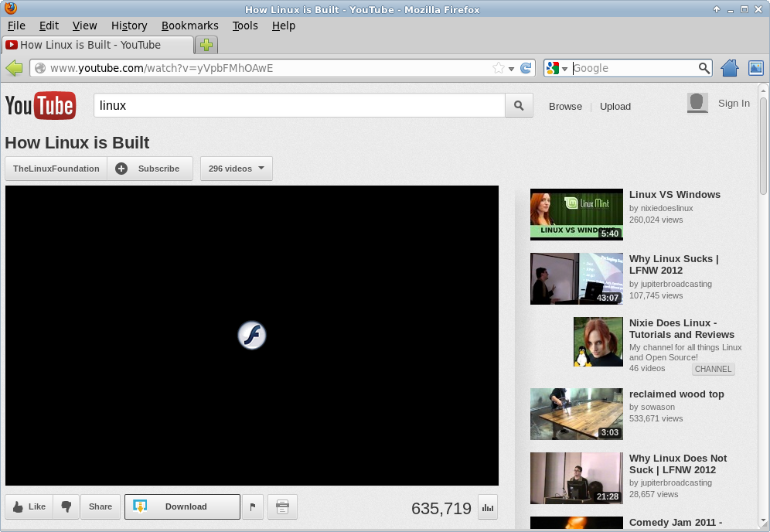
Task: Click the Firefox icon in the title bar
Action: coord(10,8)
